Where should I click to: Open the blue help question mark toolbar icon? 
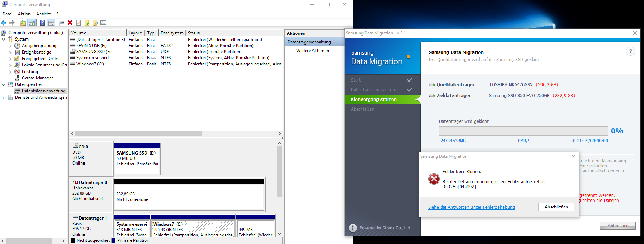(42, 23)
